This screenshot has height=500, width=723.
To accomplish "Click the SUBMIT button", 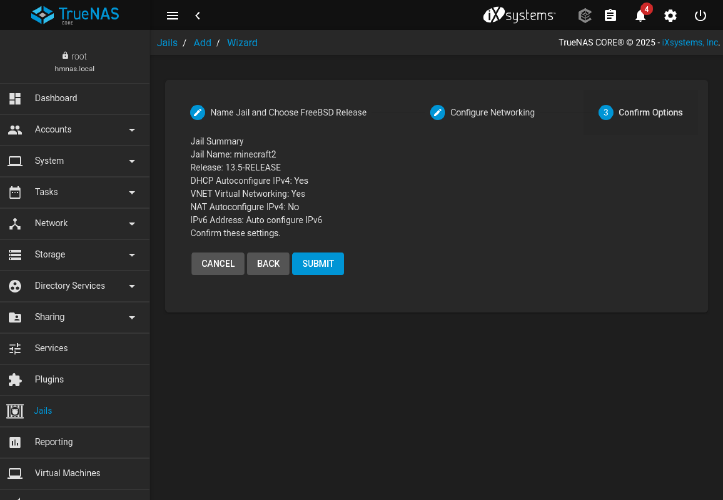I will coord(318,264).
